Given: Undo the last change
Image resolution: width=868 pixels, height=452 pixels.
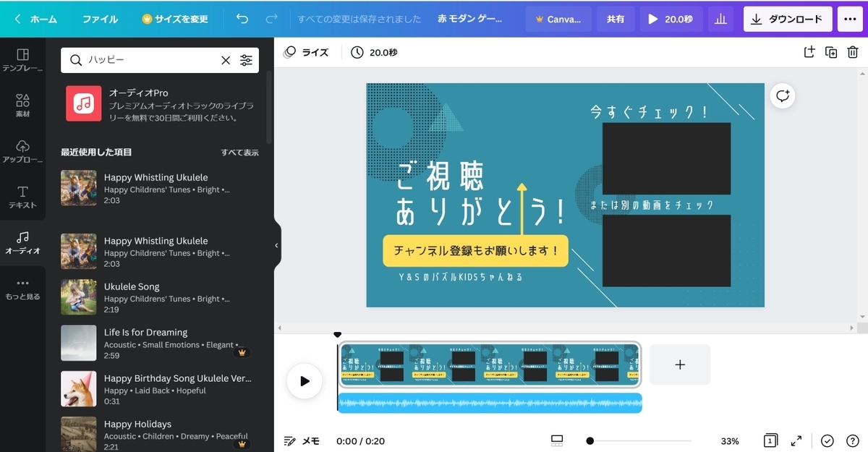Looking at the screenshot, I should click(242, 20).
